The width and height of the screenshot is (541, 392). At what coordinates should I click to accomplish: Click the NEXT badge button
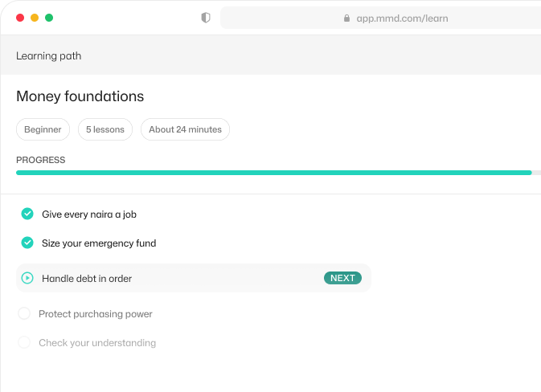click(342, 278)
